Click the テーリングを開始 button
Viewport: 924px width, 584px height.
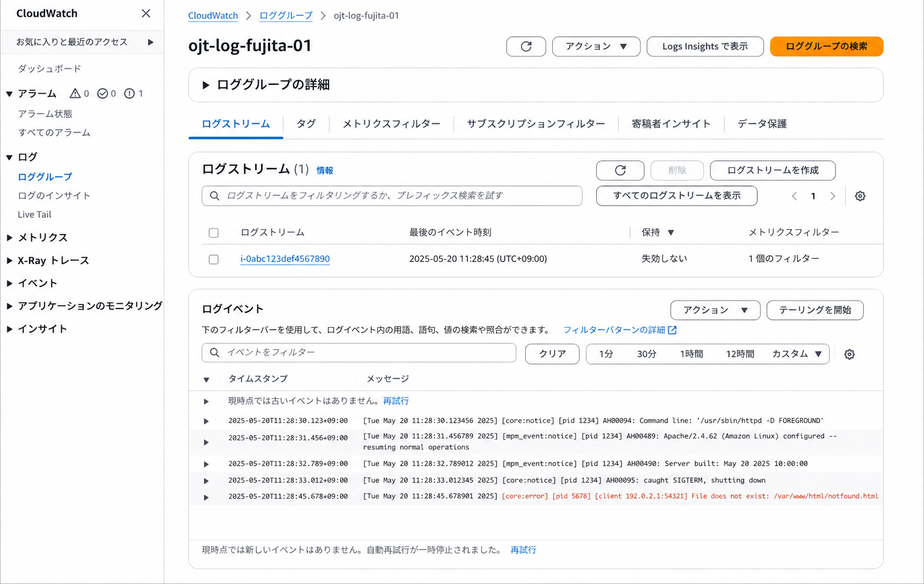815,310
